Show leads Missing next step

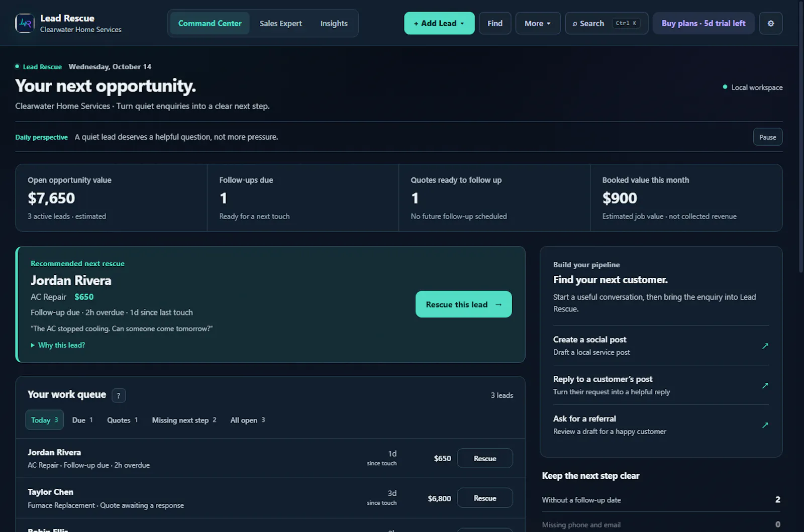coord(184,420)
